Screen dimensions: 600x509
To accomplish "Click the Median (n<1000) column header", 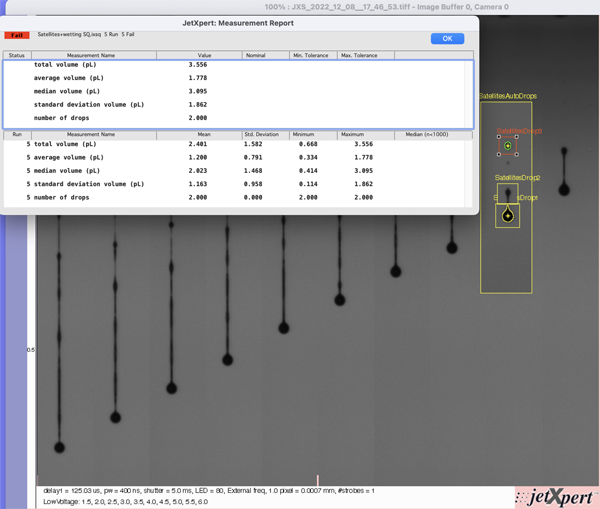I will 433,134.
